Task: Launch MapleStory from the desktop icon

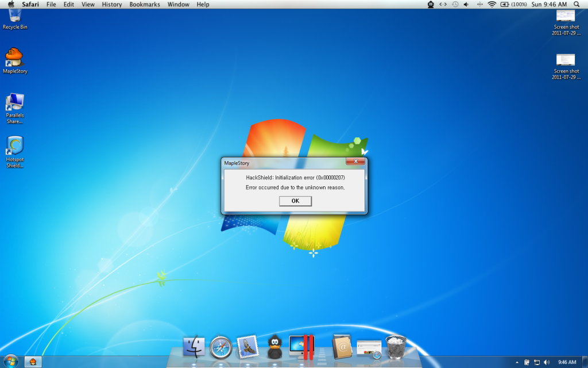Action: coord(14,59)
